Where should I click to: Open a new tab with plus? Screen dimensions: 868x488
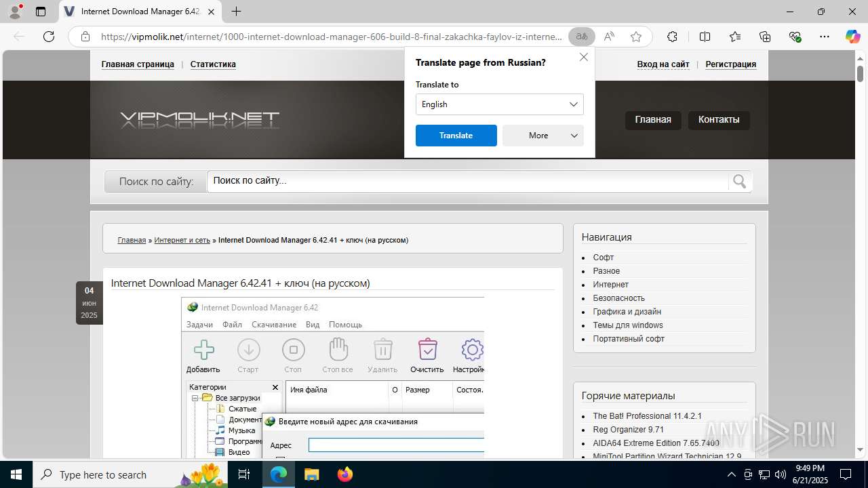point(236,12)
